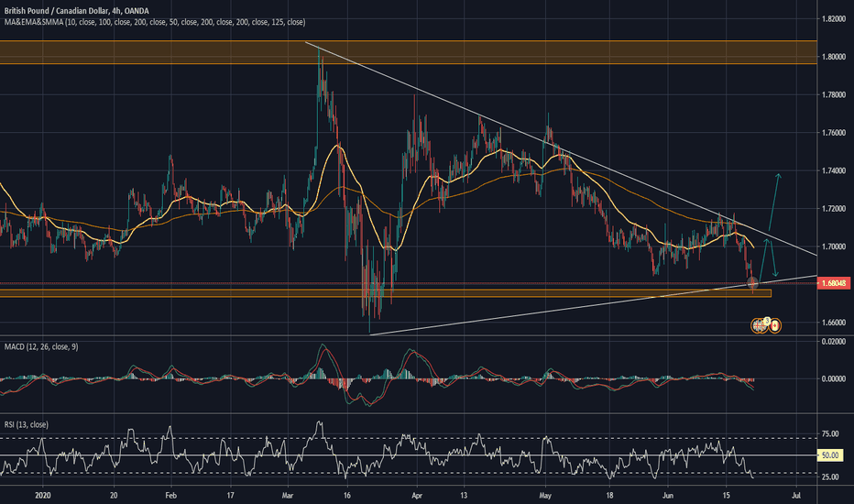Open the Canada flag economic event icon

(774, 326)
